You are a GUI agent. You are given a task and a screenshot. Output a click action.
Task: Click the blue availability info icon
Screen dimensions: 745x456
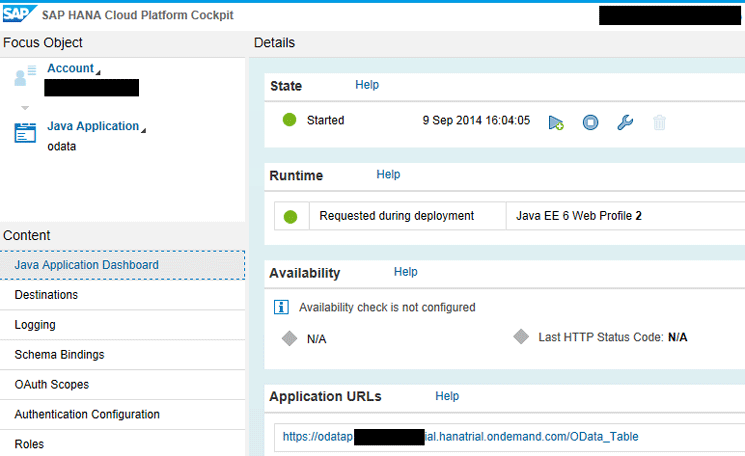tap(281, 307)
